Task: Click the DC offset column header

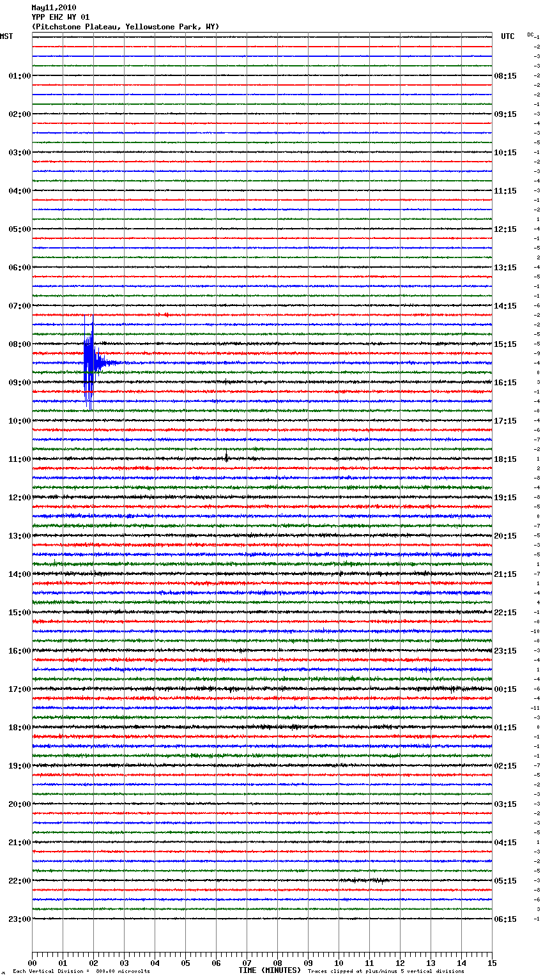Action: (530, 34)
